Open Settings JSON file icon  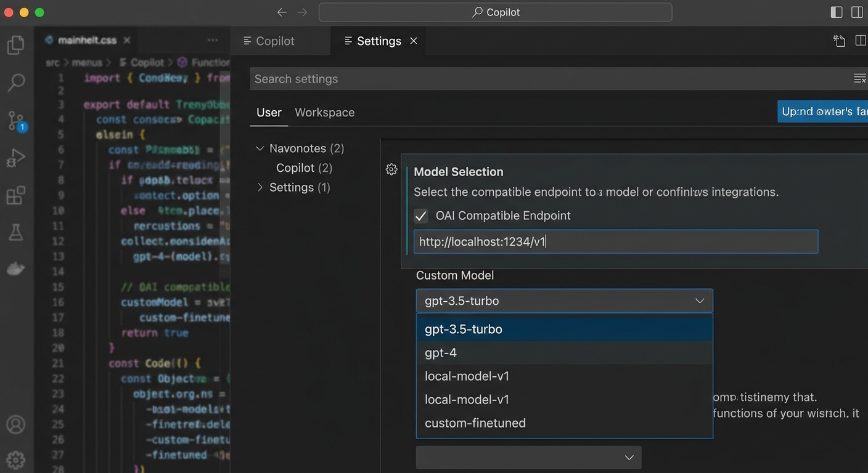click(839, 41)
